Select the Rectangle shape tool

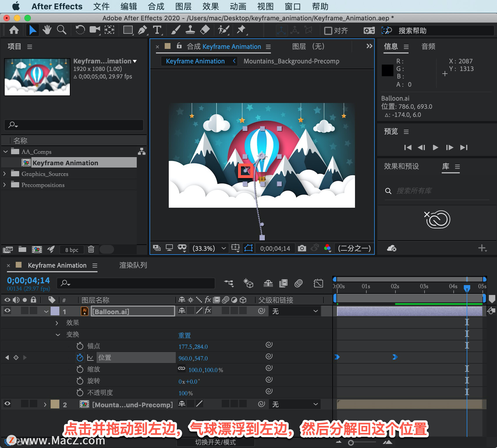click(x=128, y=30)
